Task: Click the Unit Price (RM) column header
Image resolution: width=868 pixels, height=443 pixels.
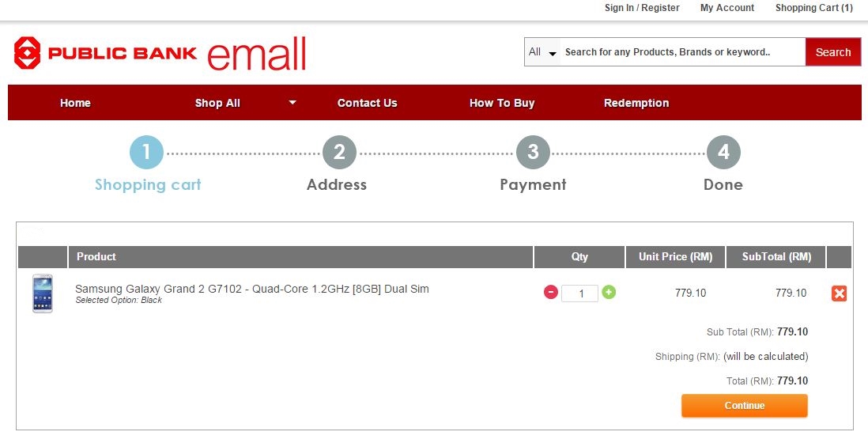Action: (675, 257)
